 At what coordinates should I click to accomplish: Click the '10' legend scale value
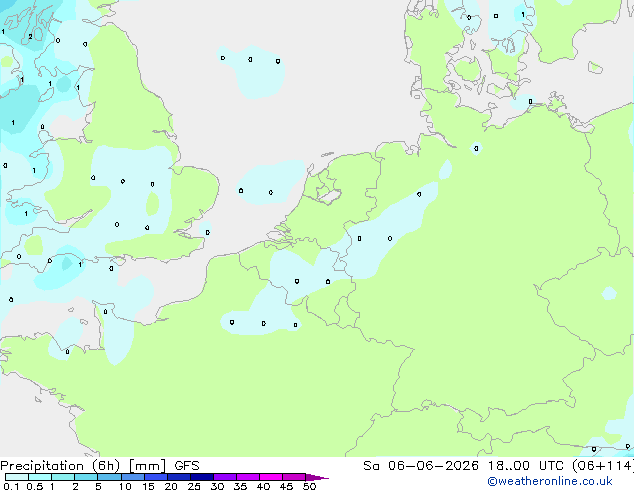[125, 486]
